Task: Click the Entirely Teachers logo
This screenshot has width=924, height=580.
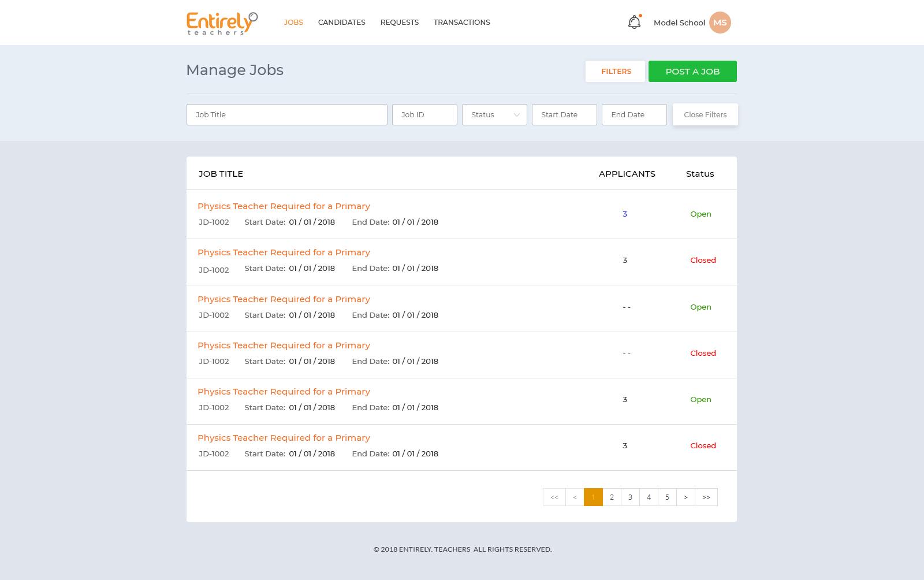Action: tap(222, 23)
